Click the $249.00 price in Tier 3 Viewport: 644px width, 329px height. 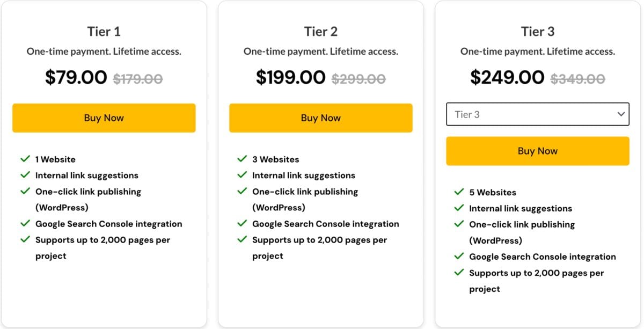tap(507, 77)
